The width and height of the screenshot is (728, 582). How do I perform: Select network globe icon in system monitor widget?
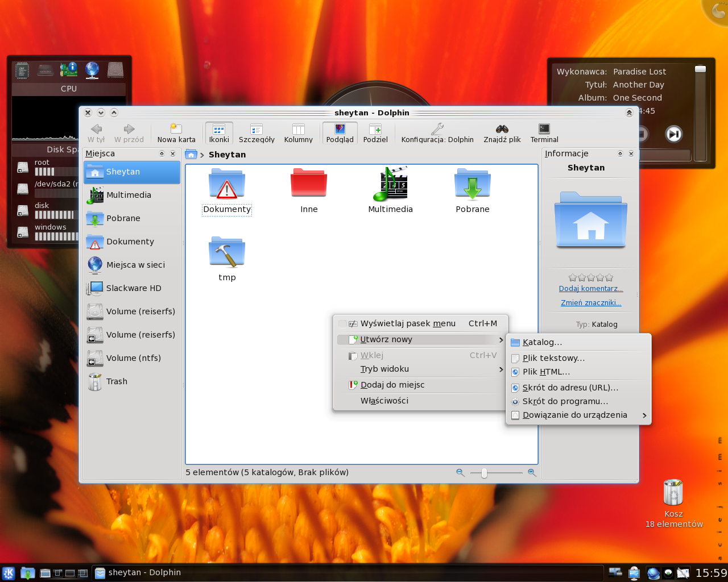92,70
